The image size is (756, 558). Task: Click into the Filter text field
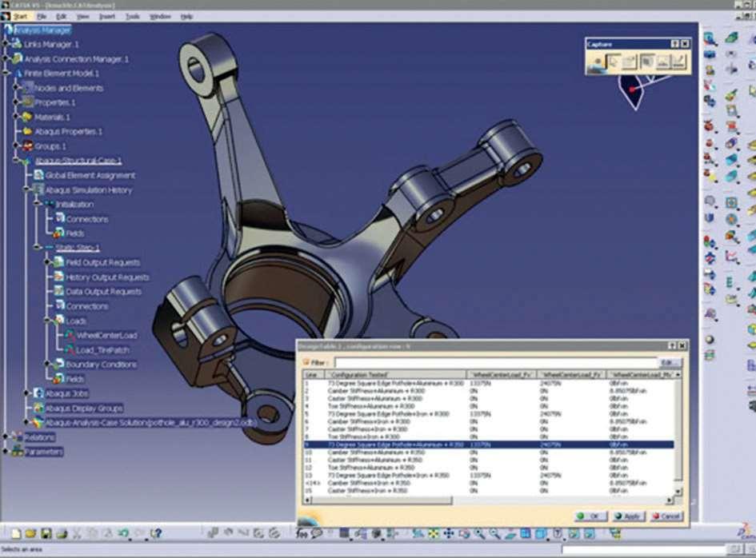point(496,362)
